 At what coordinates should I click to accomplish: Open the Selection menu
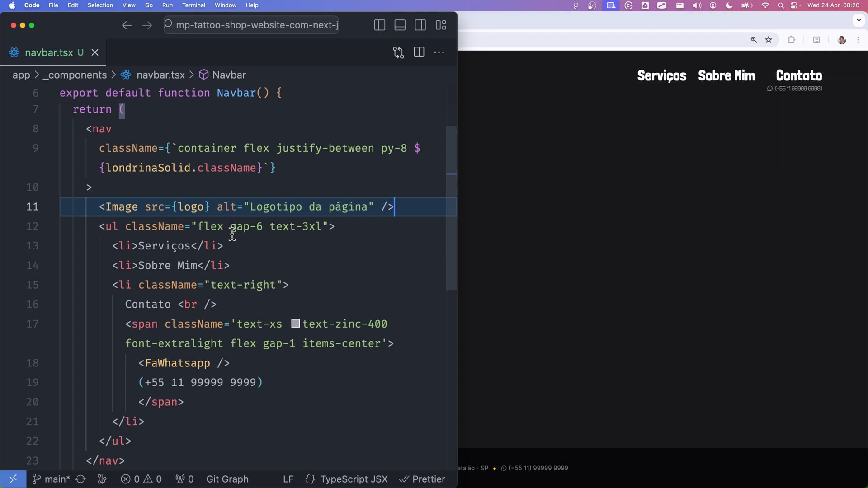[100, 5]
